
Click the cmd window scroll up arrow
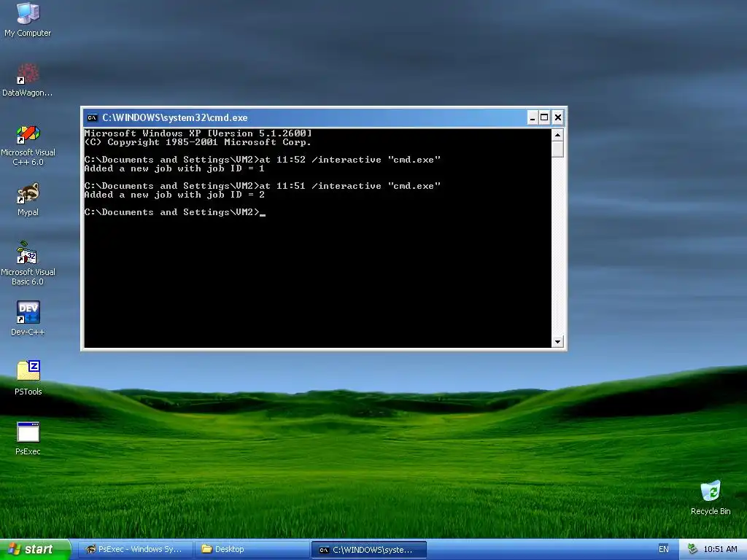tap(557, 135)
